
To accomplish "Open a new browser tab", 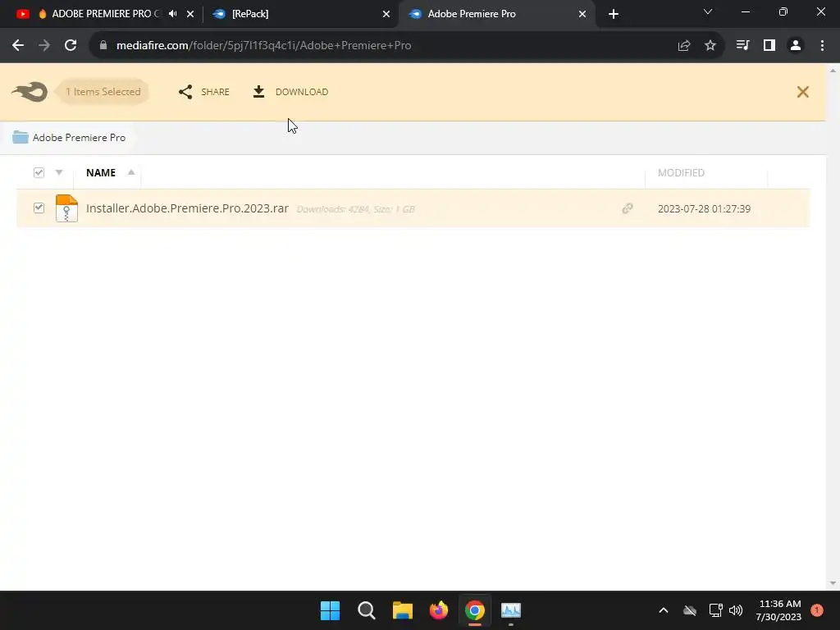I will [614, 14].
